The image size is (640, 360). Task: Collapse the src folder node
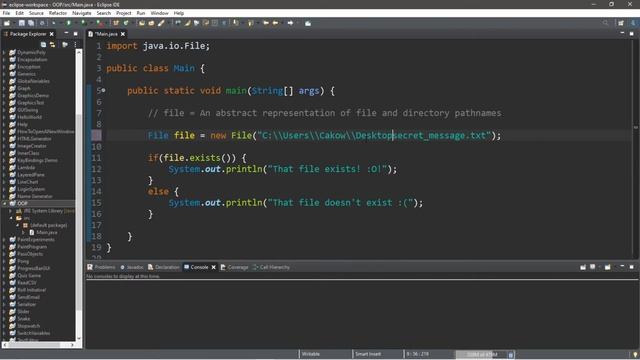11,218
